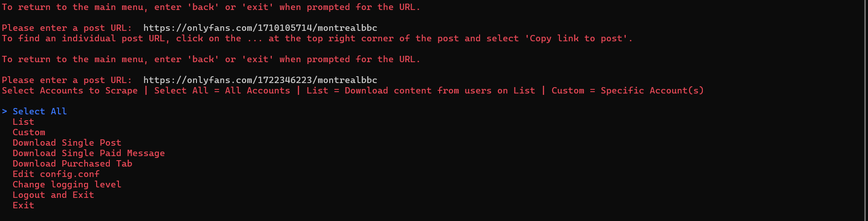The height and width of the screenshot is (221, 868).
Task: Click the blue > selection pointer
Action: tap(5, 111)
